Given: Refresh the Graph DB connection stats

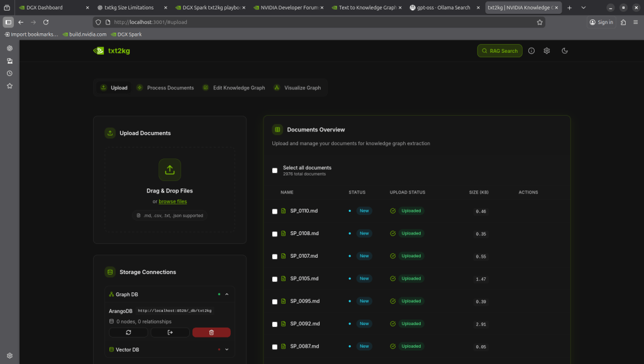Looking at the screenshot, I should pyautogui.click(x=128, y=333).
